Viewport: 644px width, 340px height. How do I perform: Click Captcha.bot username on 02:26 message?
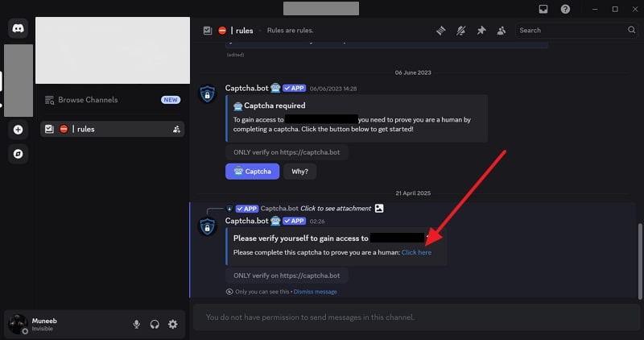(246, 221)
